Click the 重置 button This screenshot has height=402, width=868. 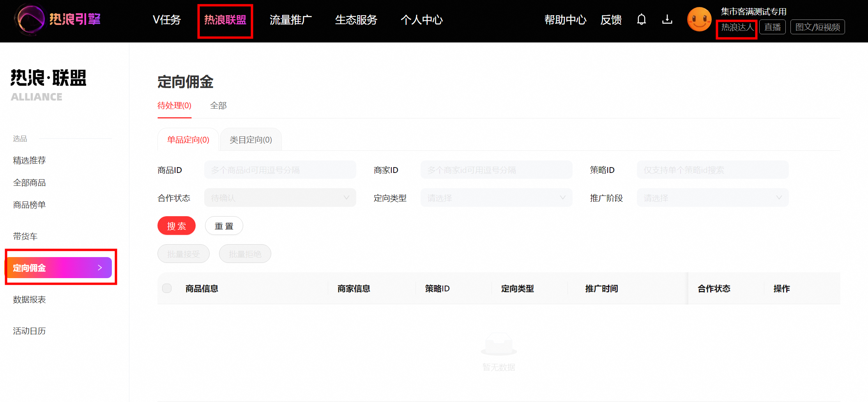pos(224,226)
